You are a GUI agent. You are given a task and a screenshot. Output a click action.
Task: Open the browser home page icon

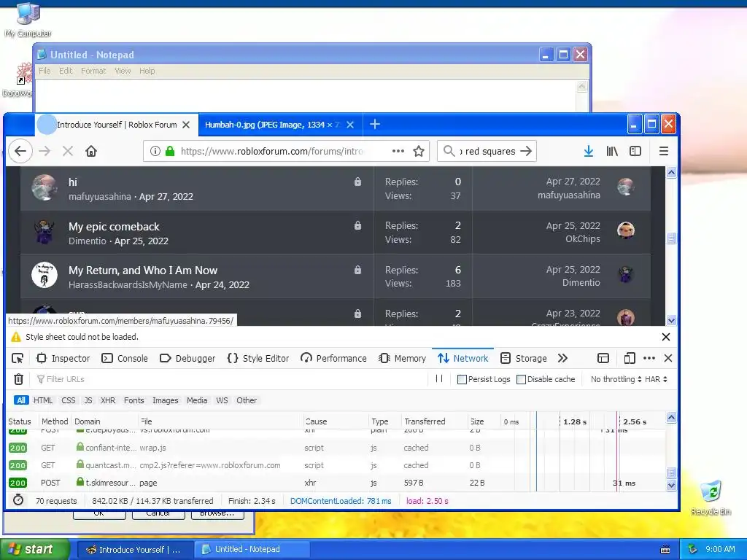click(91, 152)
